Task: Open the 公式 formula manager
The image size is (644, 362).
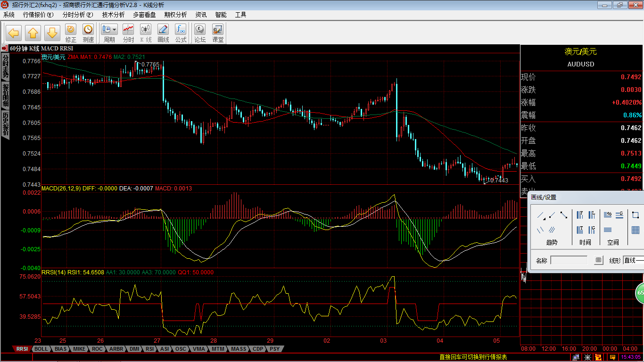Action: coord(181,33)
